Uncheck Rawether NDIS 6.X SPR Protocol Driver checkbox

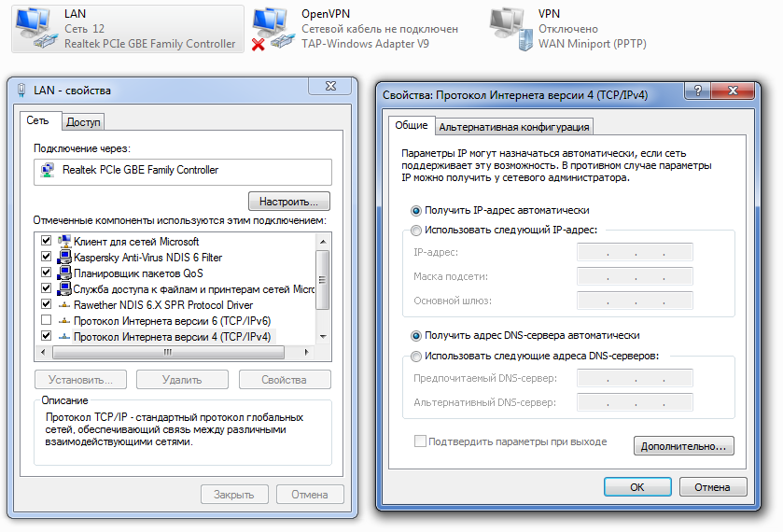tap(46, 303)
